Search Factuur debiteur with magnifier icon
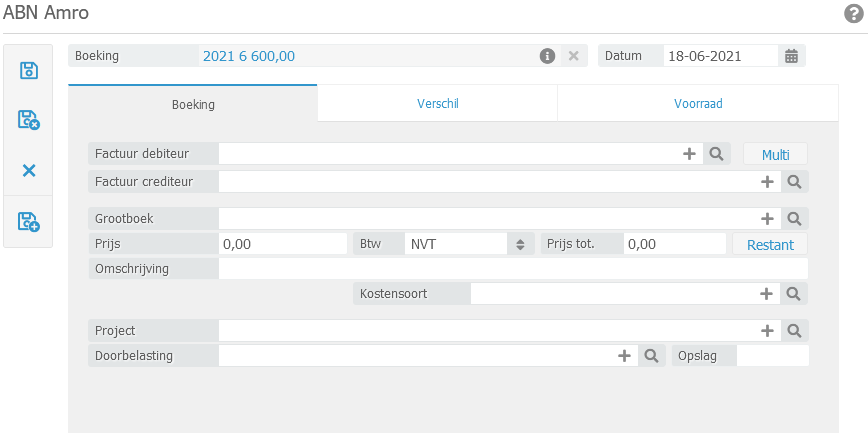 (x=717, y=154)
